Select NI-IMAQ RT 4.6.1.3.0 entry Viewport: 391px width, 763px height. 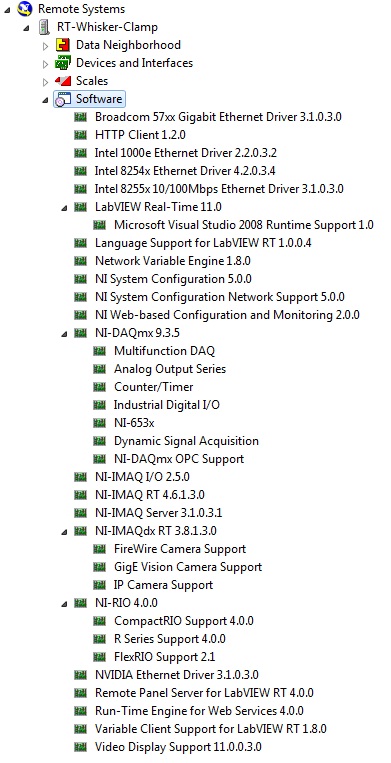pyautogui.click(x=150, y=495)
